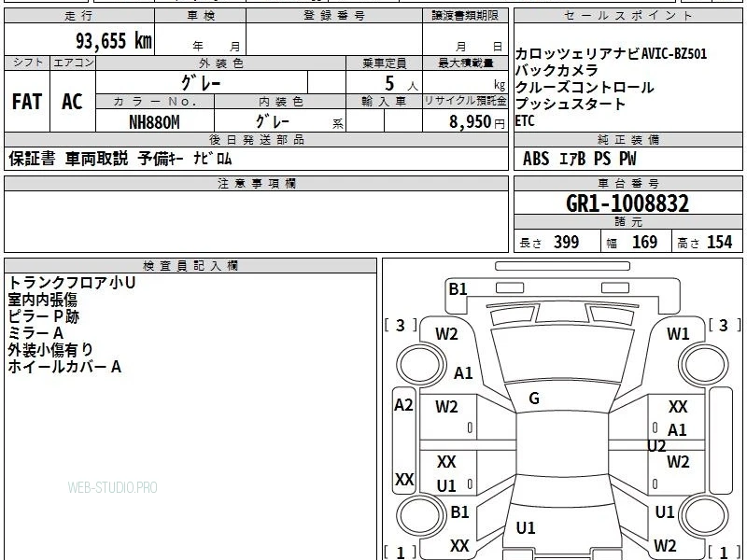Click the U2 mark on the car diagram

[x=656, y=446]
